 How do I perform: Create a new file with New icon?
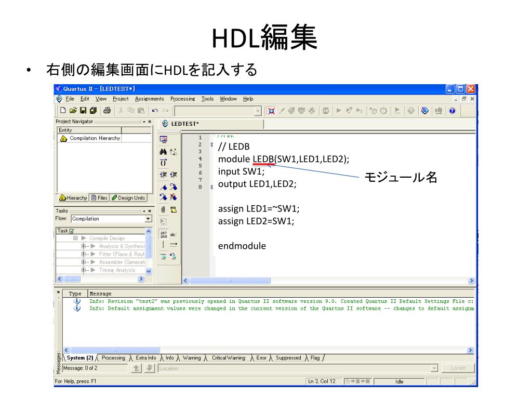63,110
